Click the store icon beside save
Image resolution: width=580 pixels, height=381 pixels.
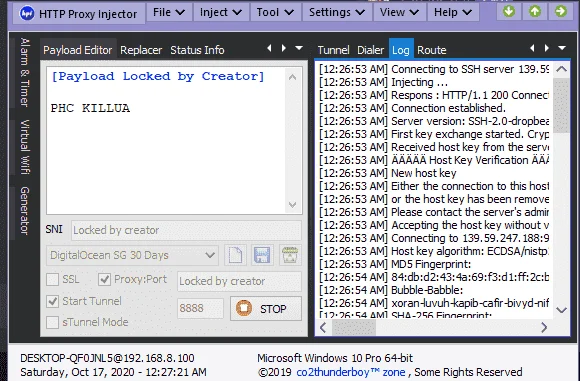click(290, 255)
